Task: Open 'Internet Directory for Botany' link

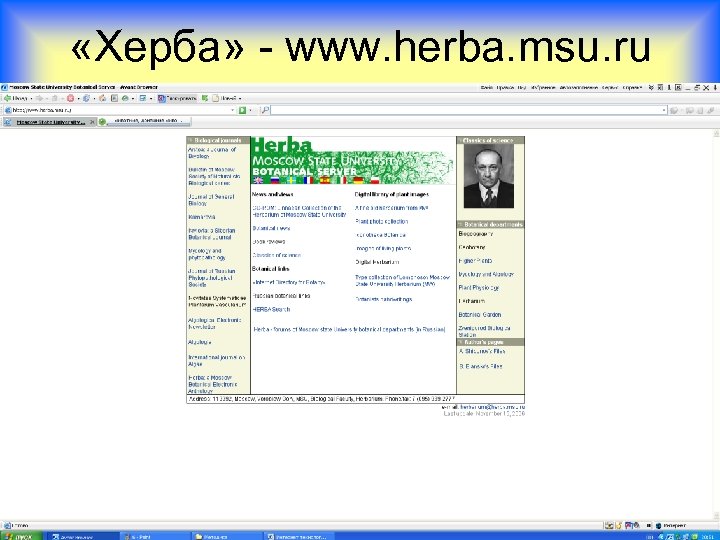Action: [288, 282]
